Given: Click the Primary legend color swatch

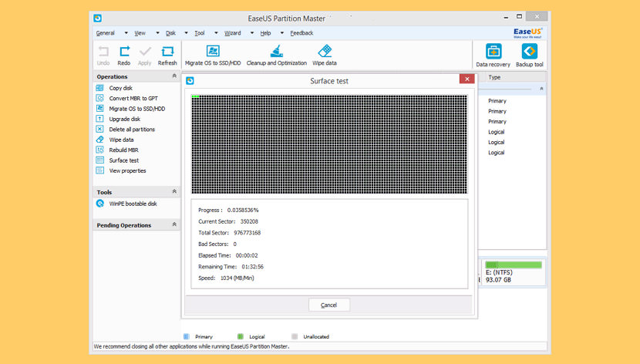Looking at the screenshot, I should point(186,336).
